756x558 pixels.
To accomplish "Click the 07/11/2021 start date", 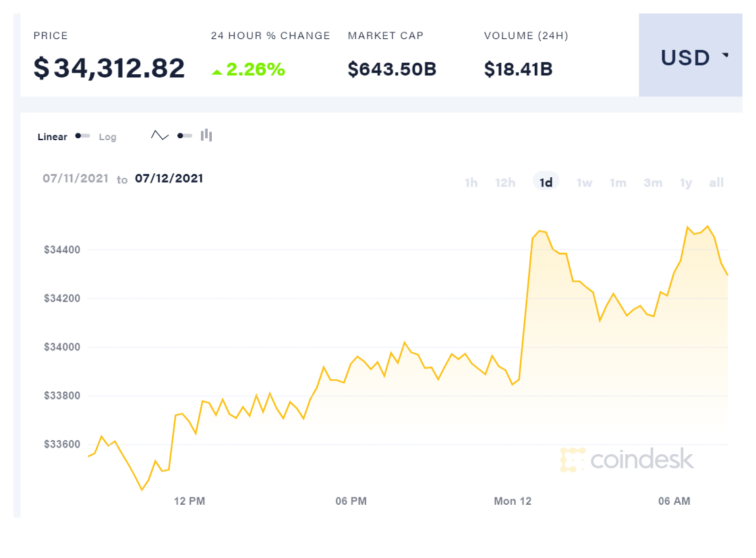I will tap(76, 179).
